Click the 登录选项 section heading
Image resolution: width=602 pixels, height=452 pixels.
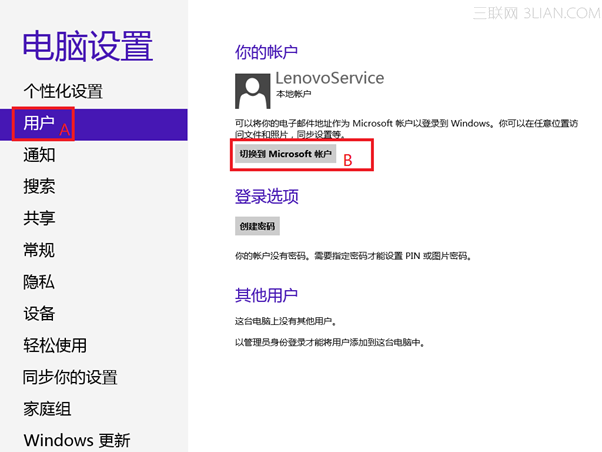pyautogui.click(x=266, y=197)
